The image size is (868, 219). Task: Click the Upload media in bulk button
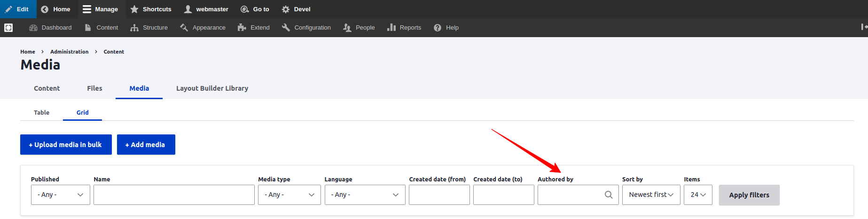66,145
